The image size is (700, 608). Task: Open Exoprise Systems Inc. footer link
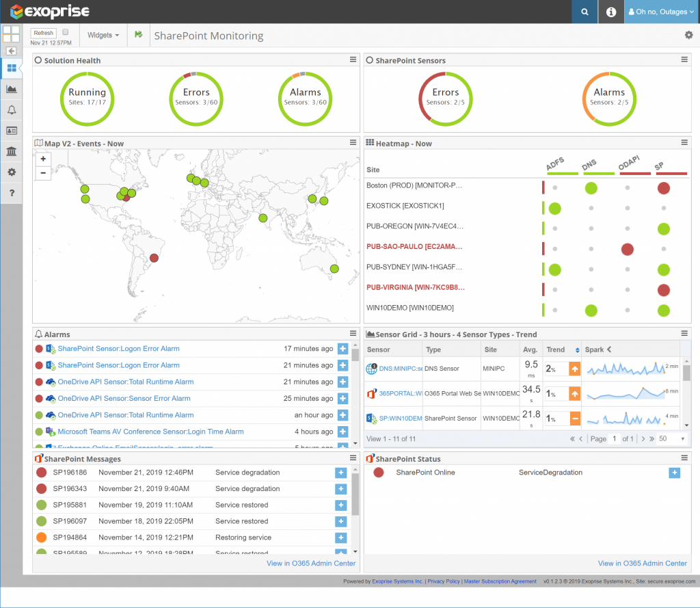tap(397, 581)
